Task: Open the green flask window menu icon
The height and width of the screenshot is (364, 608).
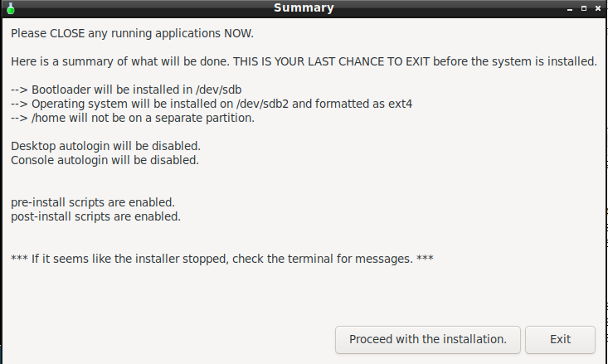Action: 11,8
